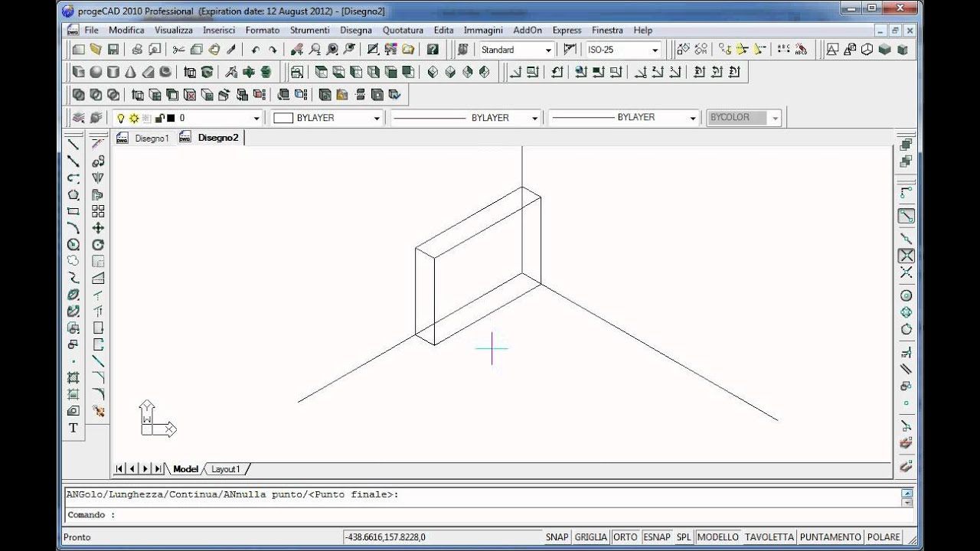This screenshot has width=980, height=551.
Task: Open the layer 0 dropdown
Action: tap(256, 119)
